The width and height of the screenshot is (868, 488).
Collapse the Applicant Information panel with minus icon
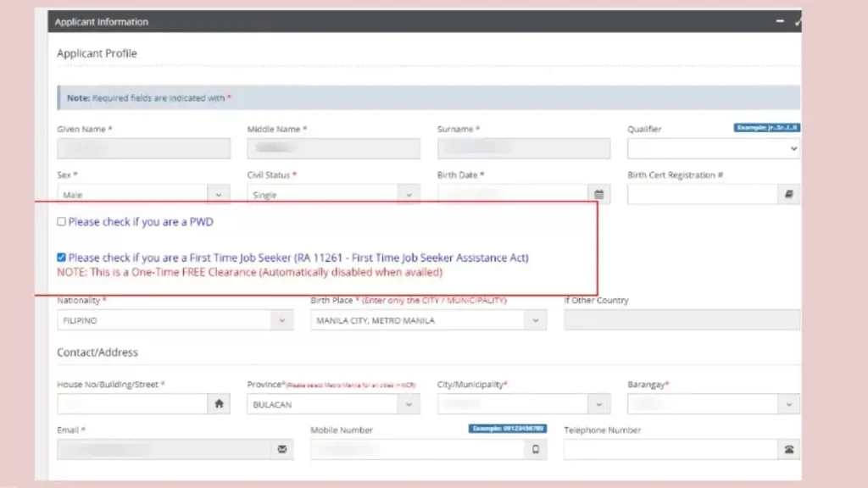(x=780, y=21)
